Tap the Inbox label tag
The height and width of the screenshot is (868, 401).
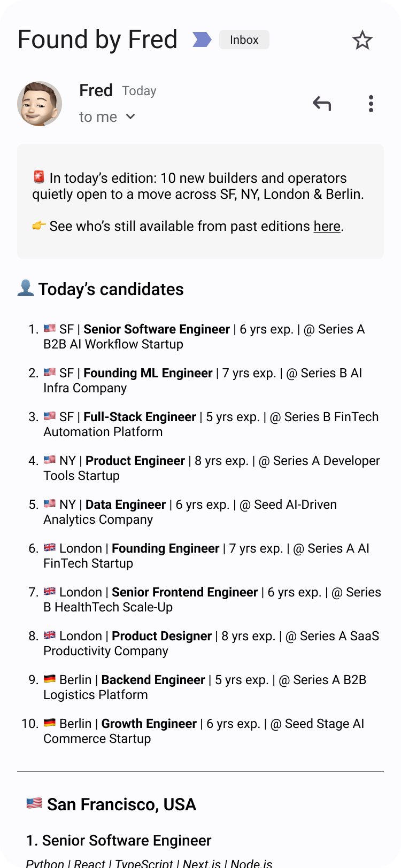[x=244, y=40]
